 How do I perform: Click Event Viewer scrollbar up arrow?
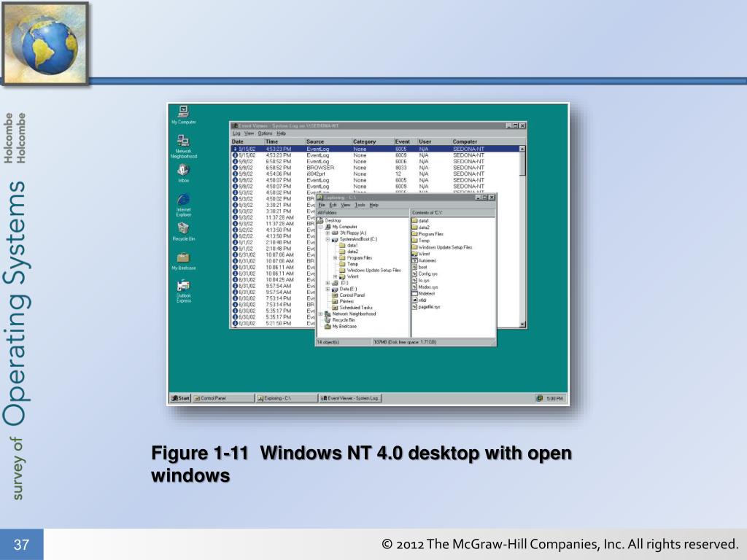click(x=522, y=149)
